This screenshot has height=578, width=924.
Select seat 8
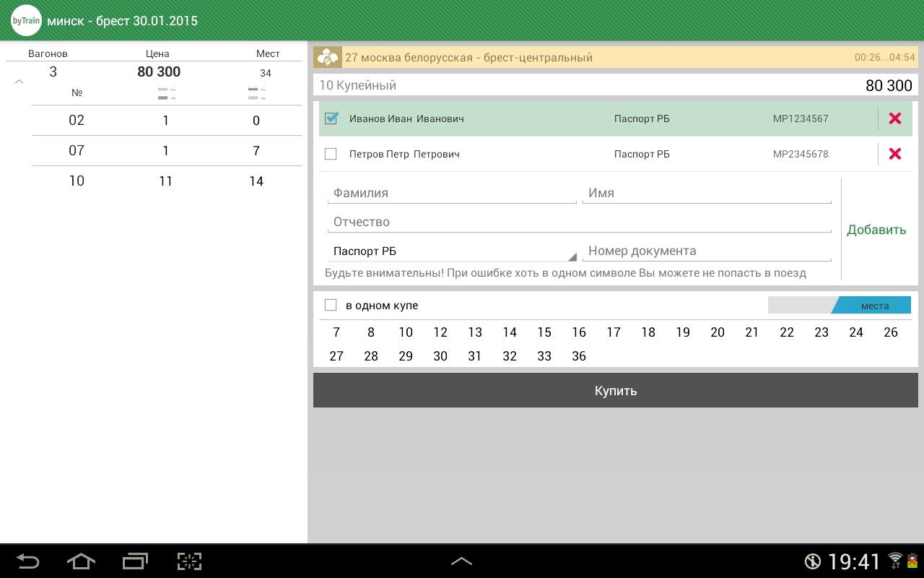tap(371, 332)
